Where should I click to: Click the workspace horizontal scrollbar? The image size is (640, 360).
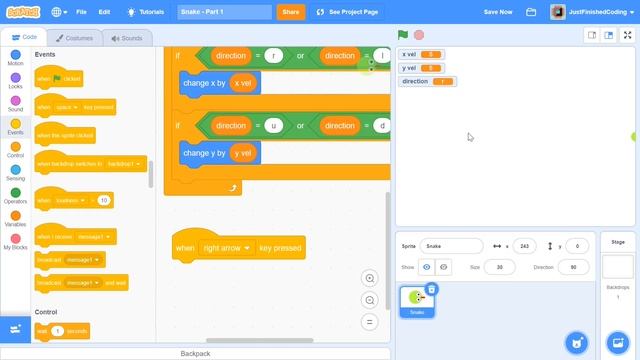(260, 340)
